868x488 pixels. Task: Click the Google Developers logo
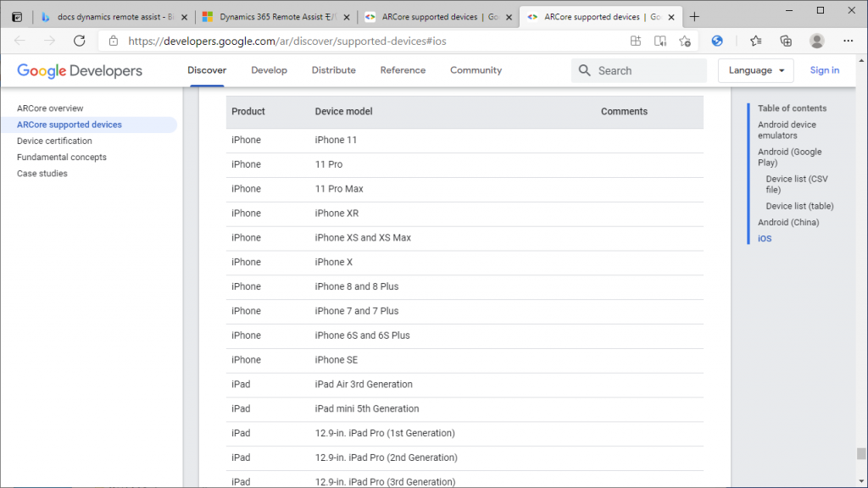click(80, 71)
